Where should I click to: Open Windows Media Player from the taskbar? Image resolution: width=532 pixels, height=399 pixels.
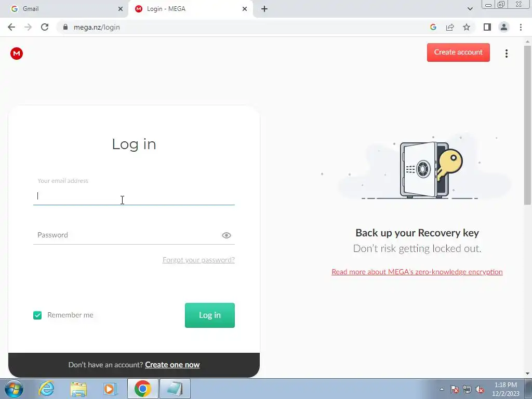(x=110, y=389)
